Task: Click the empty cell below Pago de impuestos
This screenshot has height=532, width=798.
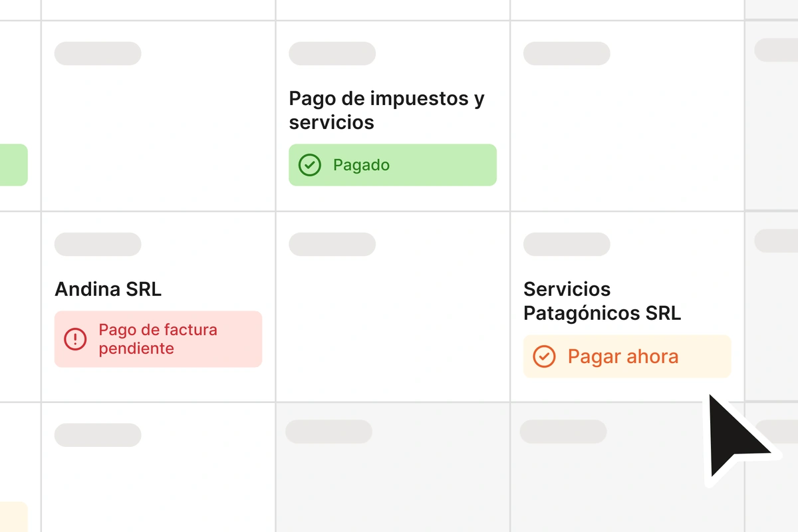Action: (x=392, y=319)
